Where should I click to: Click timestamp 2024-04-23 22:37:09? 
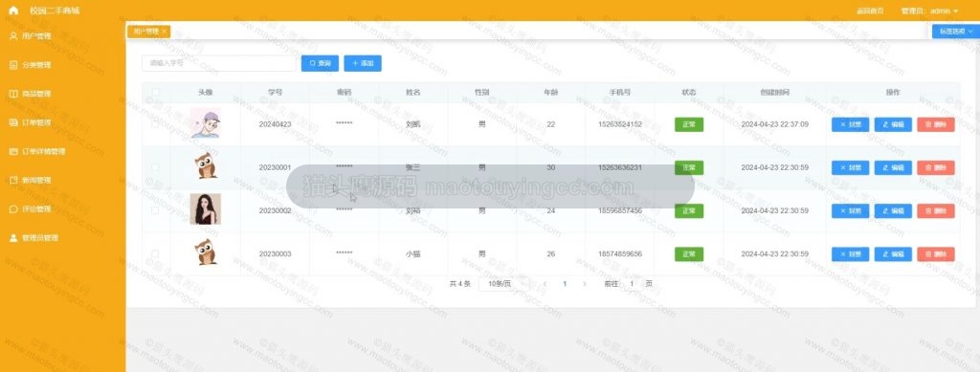pyautogui.click(x=774, y=124)
